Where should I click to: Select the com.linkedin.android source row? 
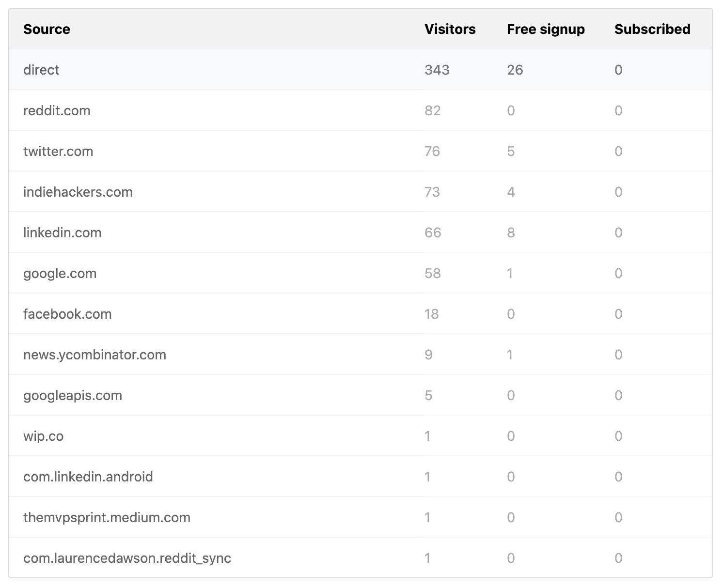(361, 477)
